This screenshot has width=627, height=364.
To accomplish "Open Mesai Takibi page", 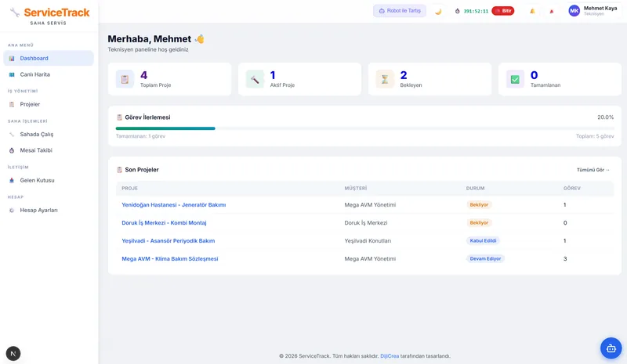I will [x=49, y=150].
